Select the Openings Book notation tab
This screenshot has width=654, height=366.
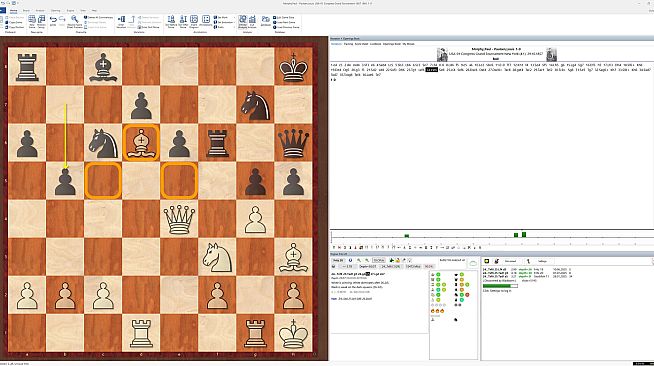coord(392,44)
